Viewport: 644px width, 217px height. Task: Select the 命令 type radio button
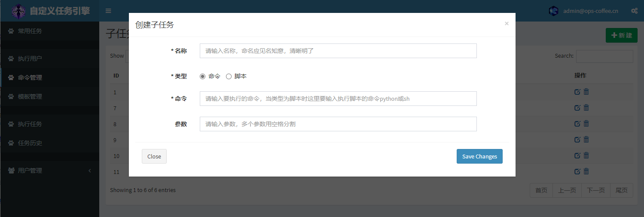pyautogui.click(x=203, y=76)
